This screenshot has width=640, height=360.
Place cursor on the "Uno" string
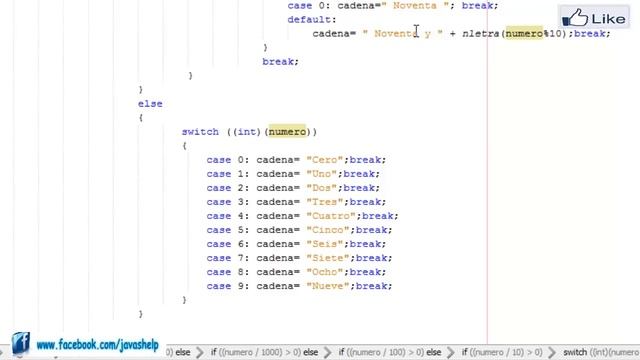[322, 174]
